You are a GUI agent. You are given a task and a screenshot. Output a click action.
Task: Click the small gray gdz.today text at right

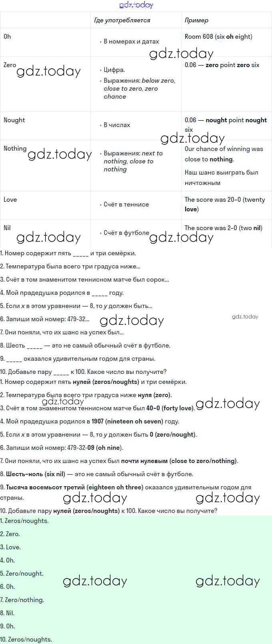[245, 317]
